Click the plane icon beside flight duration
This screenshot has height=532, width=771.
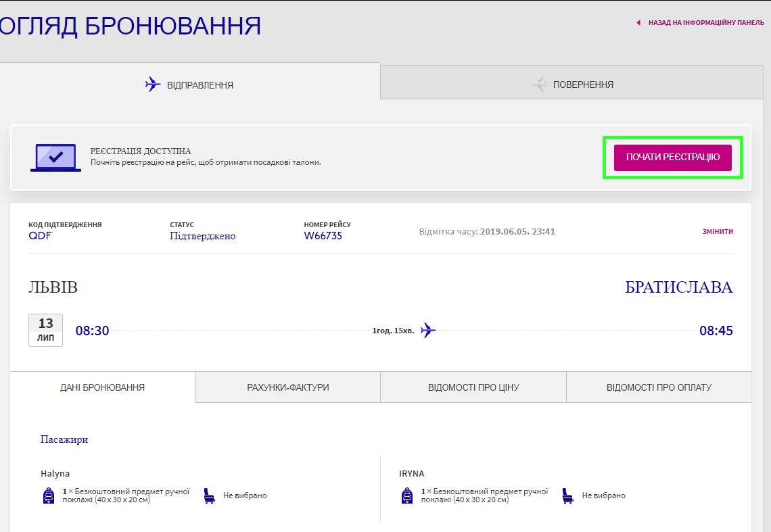pyautogui.click(x=428, y=330)
